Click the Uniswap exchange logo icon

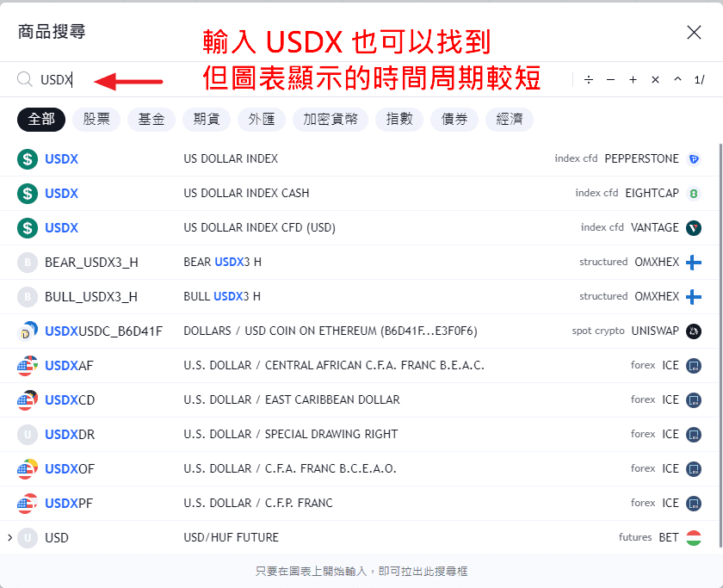click(694, 331)
